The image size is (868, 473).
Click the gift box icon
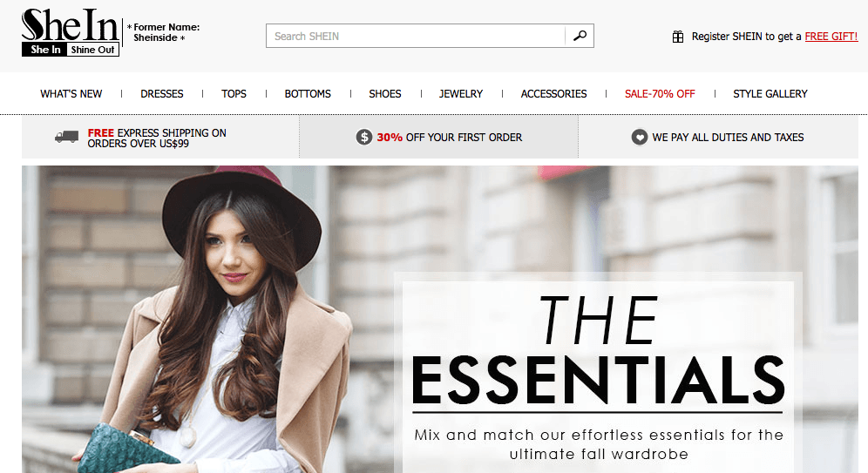click(x=677, y=37)
